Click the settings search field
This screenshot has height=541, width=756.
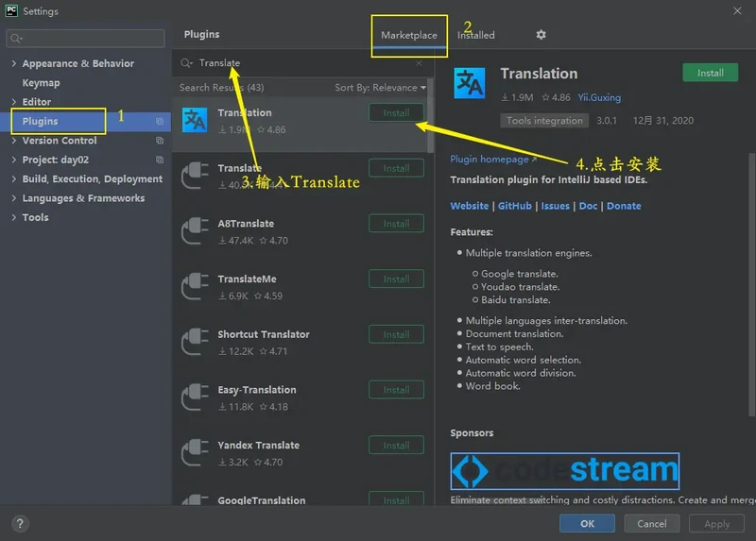tap(85, 39)
